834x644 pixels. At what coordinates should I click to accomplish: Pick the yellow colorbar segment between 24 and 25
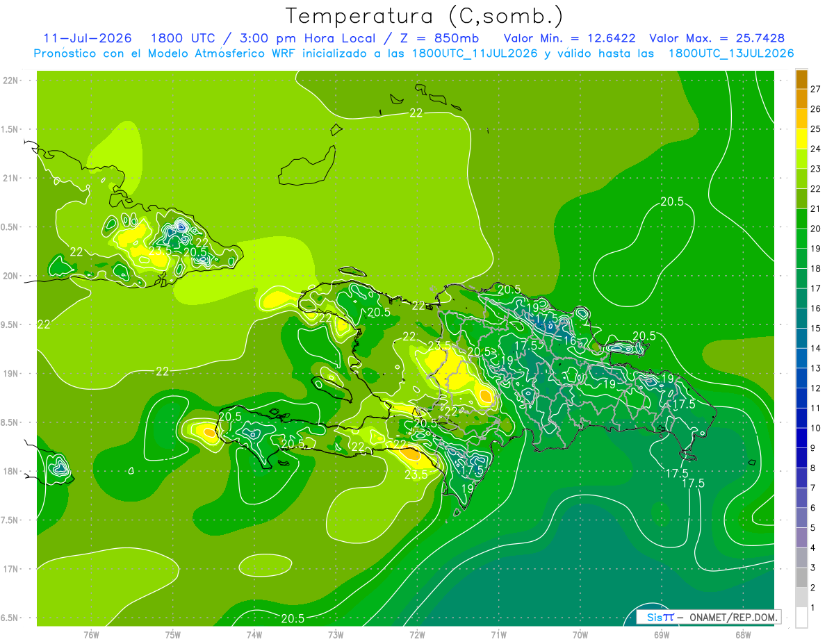[x=801, y=139]
